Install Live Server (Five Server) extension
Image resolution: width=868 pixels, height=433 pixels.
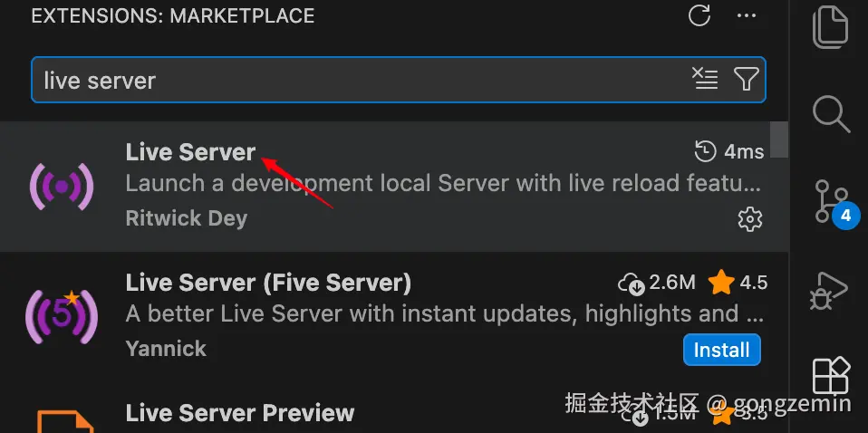click(x=722, y=350)
